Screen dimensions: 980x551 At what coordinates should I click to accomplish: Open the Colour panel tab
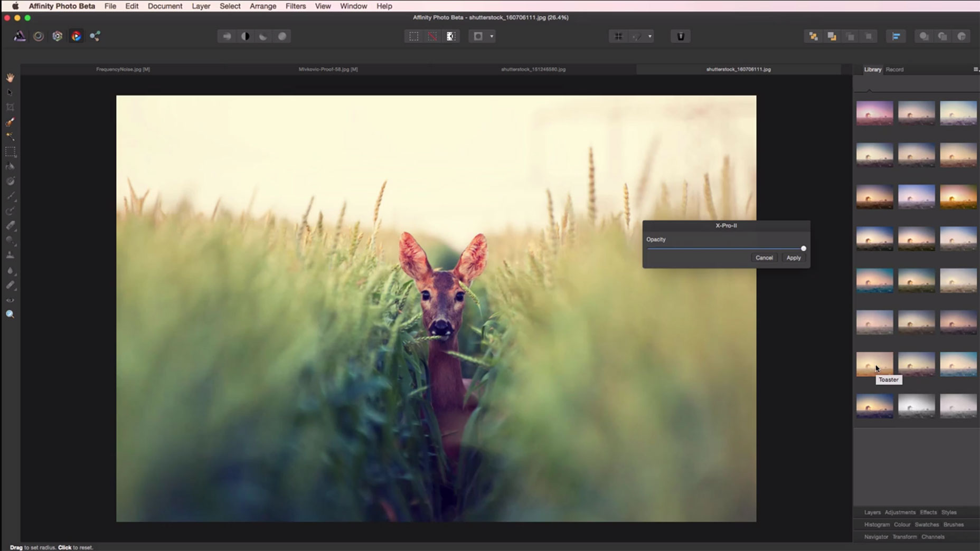tap(902, 525)
